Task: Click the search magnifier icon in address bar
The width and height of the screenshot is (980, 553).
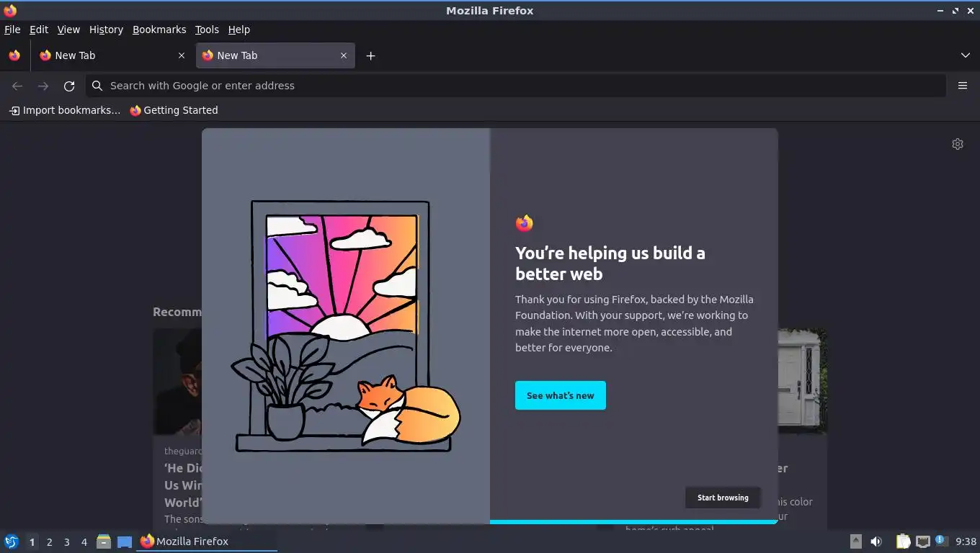Action: pyautogui.click(x=97, y=86)
